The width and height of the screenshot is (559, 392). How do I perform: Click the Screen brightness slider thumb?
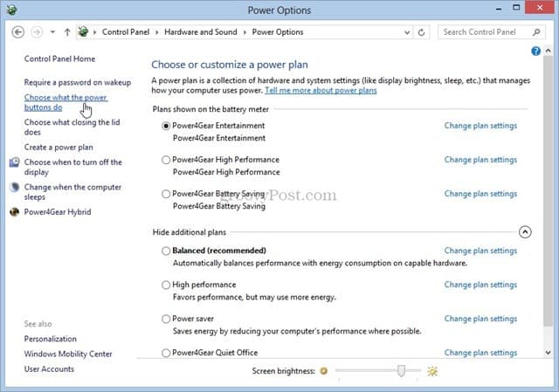click(x=401, y=371)
